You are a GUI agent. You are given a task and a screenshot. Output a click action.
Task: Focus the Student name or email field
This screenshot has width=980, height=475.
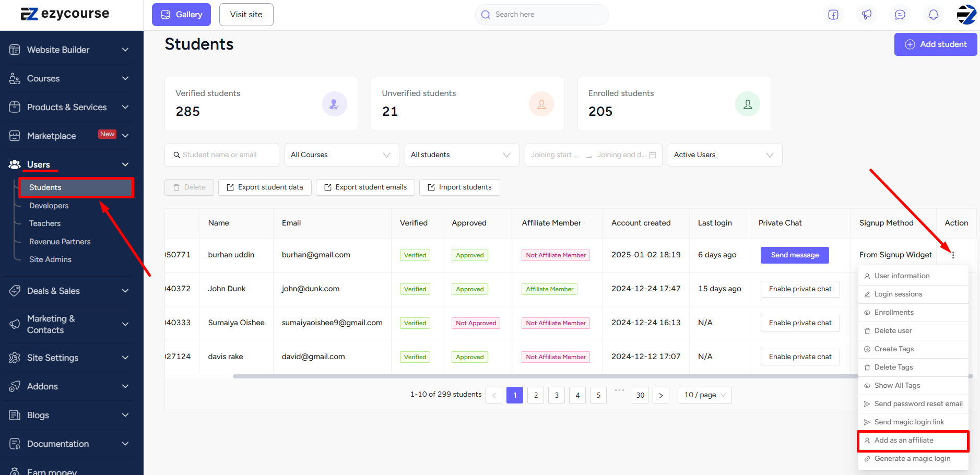click(x=222, y=155)
